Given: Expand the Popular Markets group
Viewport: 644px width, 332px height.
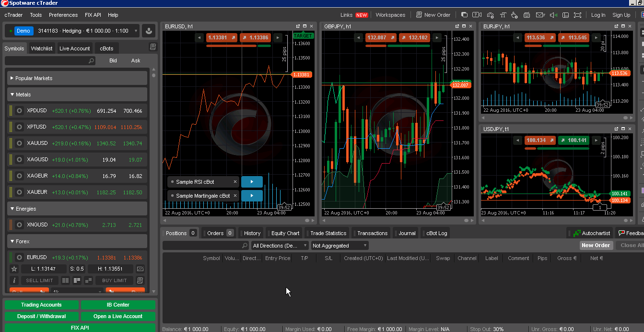Looking at the screenshot, I should (77, 78).
